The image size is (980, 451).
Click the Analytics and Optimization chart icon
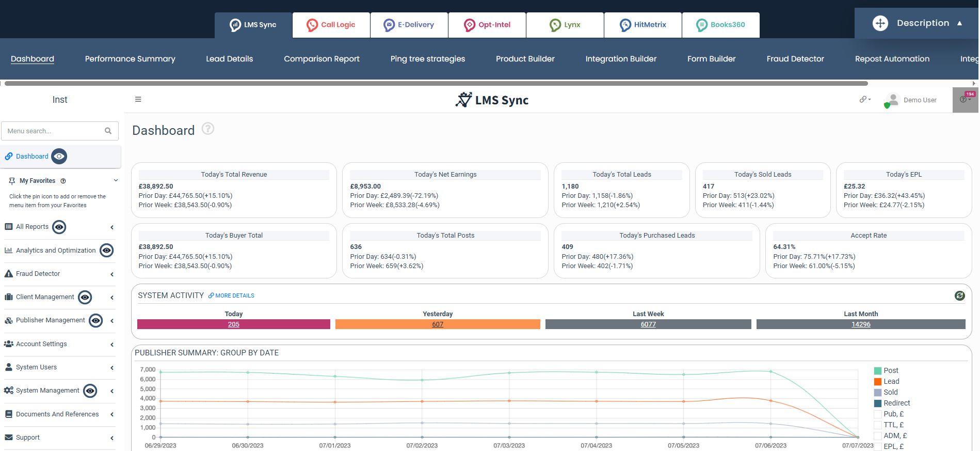(9, 250)
